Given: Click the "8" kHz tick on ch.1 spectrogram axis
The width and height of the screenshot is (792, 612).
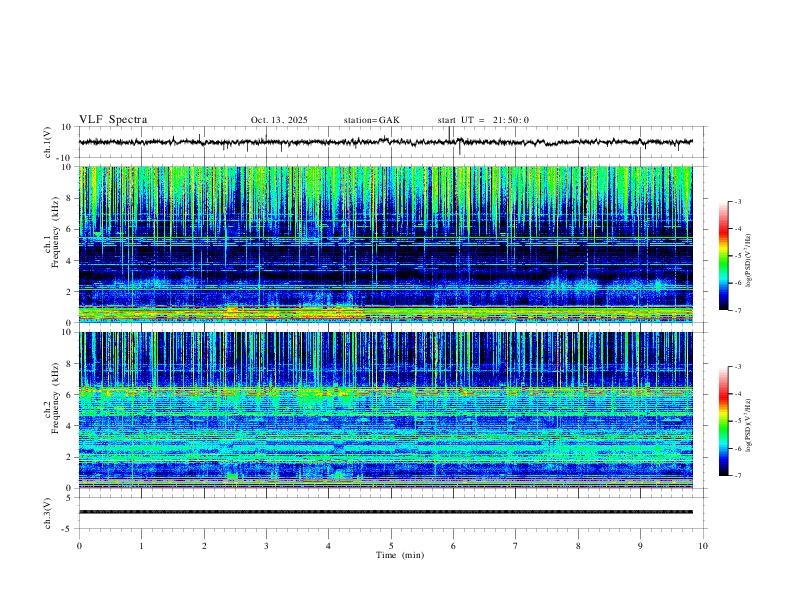Looking at the screenshot, I should pyautogui.click(x=70, y=198).
